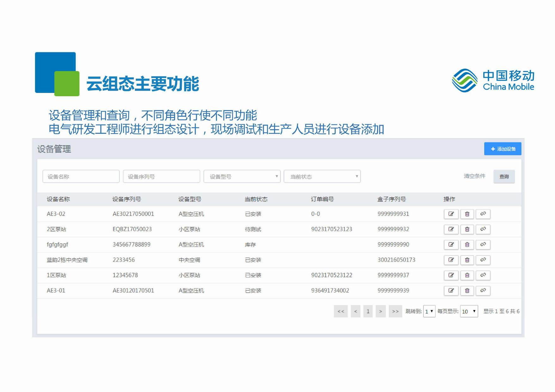Expand the 当前状态 dropdown filter

tap(322, 176)
